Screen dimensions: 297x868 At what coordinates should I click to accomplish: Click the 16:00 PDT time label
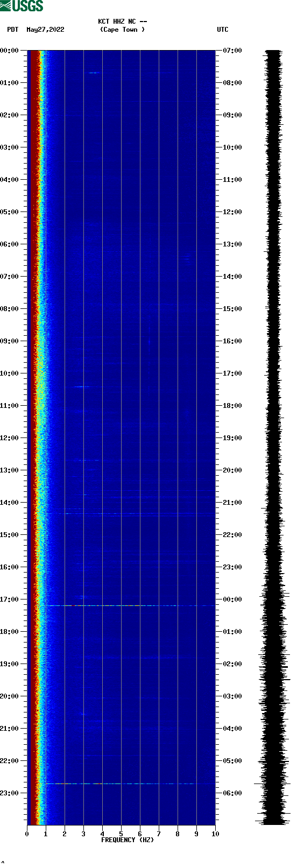click(x=10, y=567)
